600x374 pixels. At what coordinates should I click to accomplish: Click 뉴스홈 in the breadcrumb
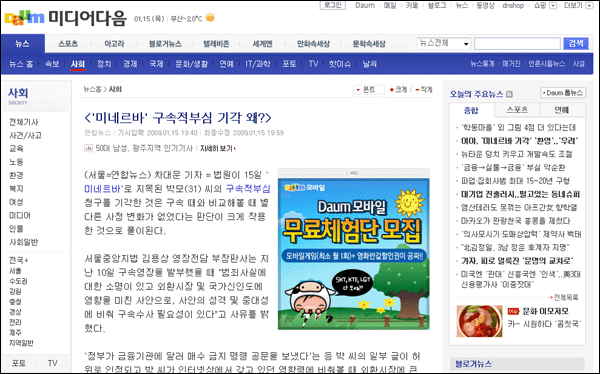click(92, 89)
